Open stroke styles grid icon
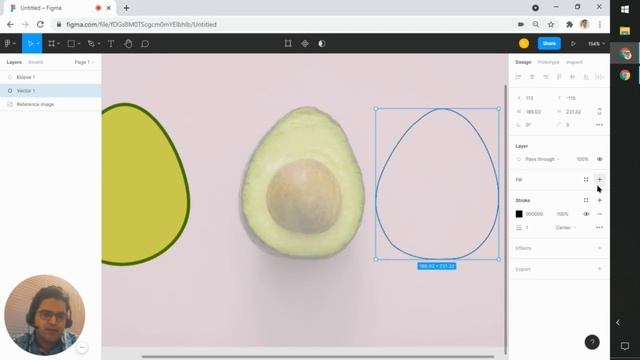The height and width of the screenshot is (360, 640). click(x=586, y=200)
